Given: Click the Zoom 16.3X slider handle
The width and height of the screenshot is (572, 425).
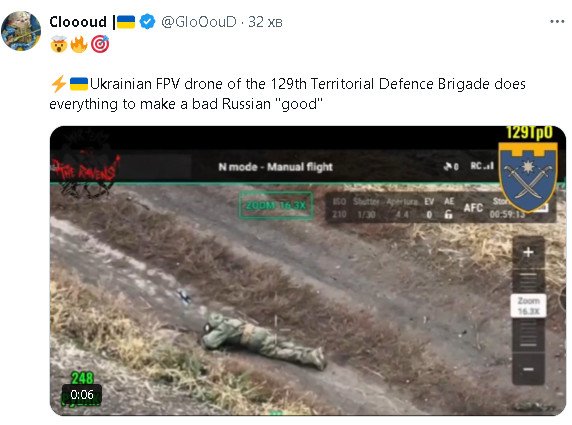Looking at the screenshot, I should [528, 306].
